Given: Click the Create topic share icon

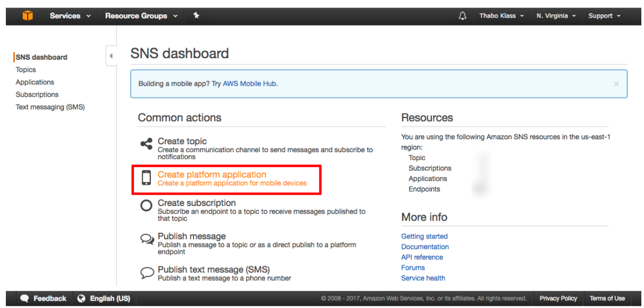Looking at the screenshot, I should coord(146,144).
